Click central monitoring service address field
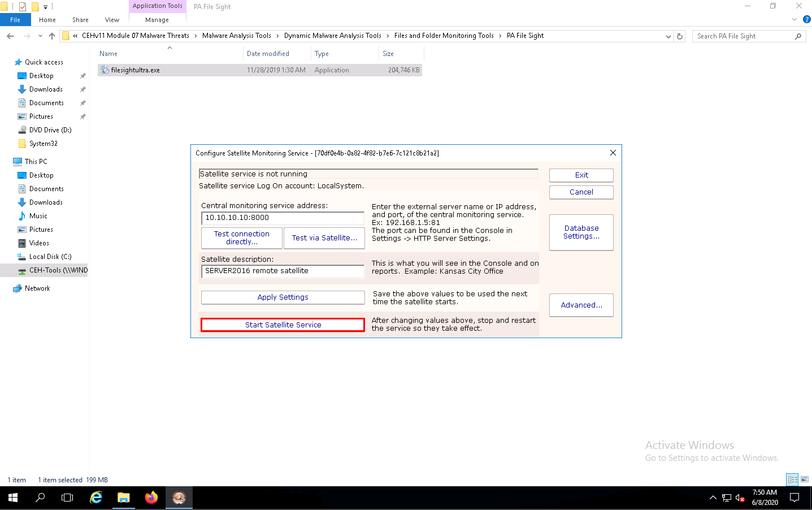The width and height of the screenshot is (812, 510). click(283, 218)
